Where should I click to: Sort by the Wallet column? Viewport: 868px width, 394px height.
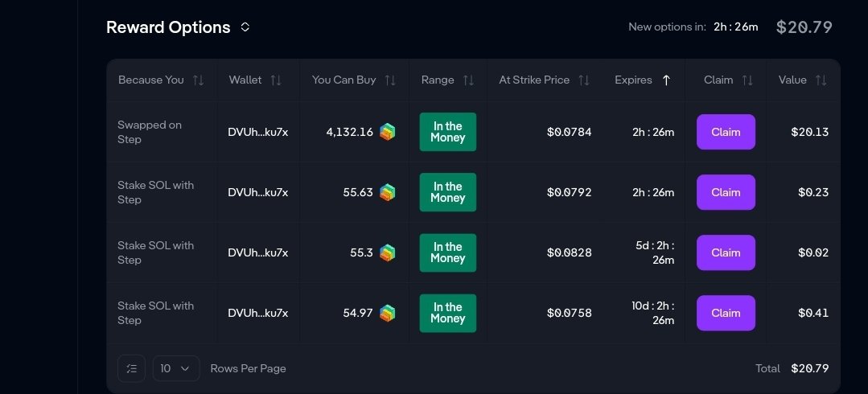(276, 80)
